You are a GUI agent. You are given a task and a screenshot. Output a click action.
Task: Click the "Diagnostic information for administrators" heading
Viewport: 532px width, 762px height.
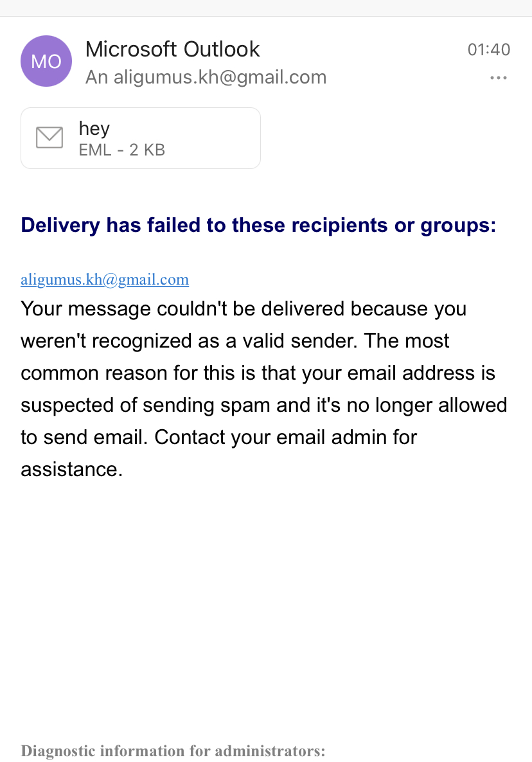[x=173, y=751]
